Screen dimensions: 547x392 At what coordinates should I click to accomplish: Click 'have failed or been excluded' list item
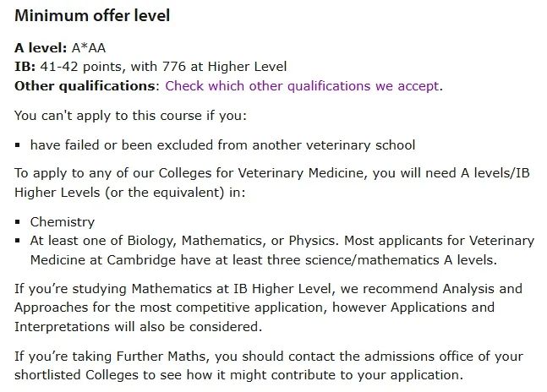click(222, 145)
